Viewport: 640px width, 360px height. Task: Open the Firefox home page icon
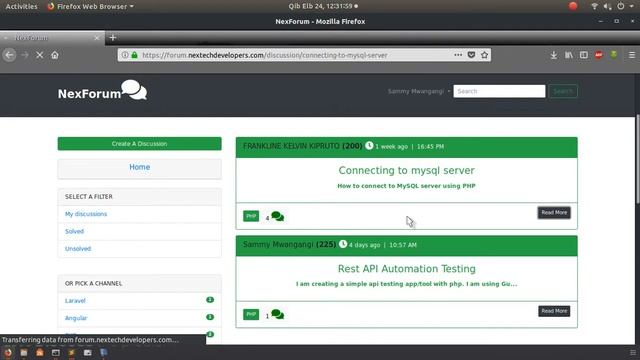[x=55, y=55]
